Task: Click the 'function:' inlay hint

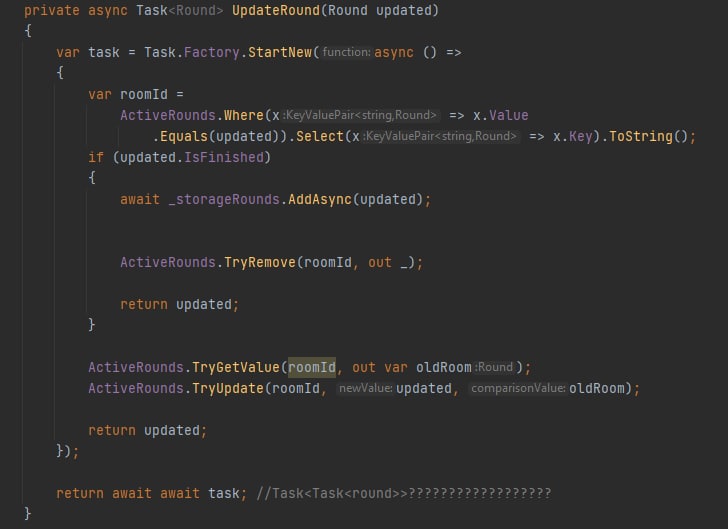Action: [346, 52]
